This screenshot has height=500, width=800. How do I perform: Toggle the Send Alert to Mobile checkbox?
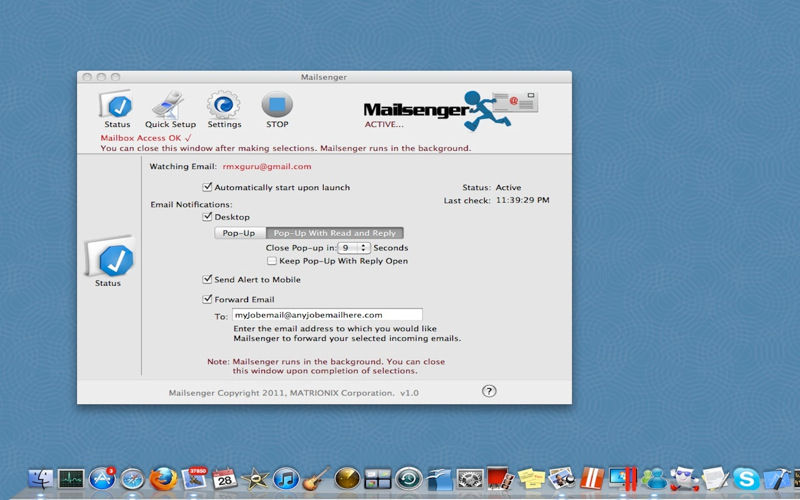(x=208, y=280)
